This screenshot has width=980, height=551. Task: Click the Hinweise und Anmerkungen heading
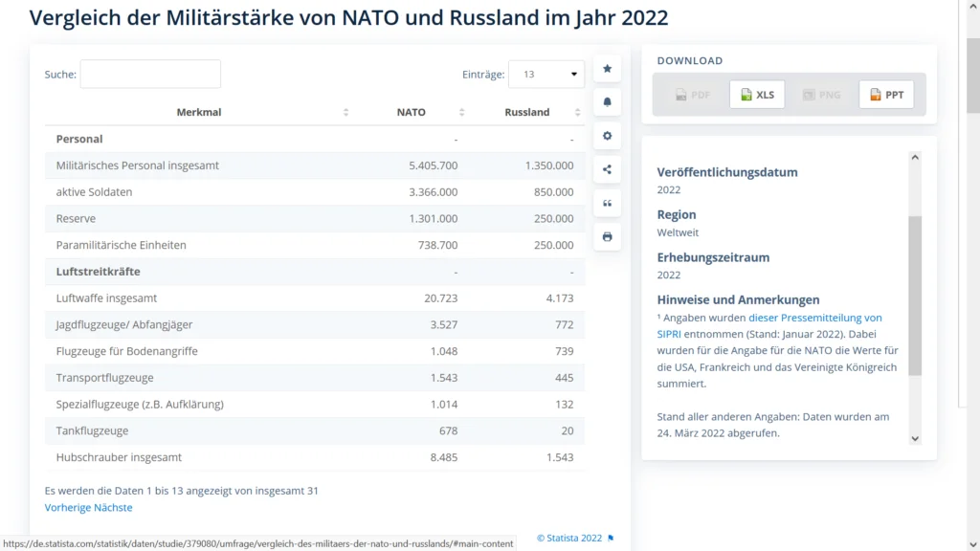point(738,299)
